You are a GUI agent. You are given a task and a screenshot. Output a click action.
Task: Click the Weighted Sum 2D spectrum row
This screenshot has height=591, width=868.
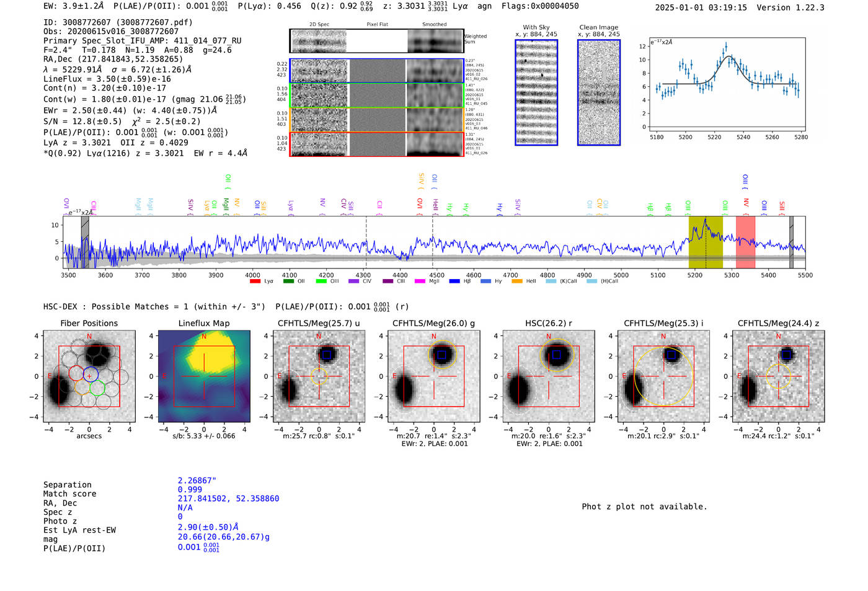coord(376,41)
